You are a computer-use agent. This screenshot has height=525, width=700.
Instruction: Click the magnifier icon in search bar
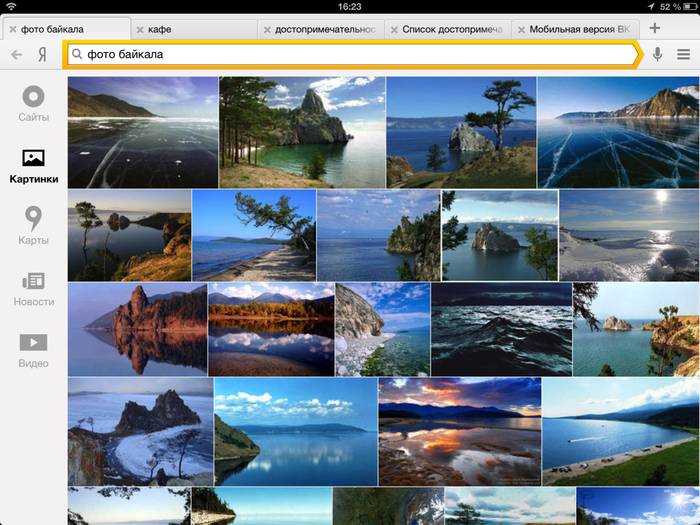click(x=77, y=54)
